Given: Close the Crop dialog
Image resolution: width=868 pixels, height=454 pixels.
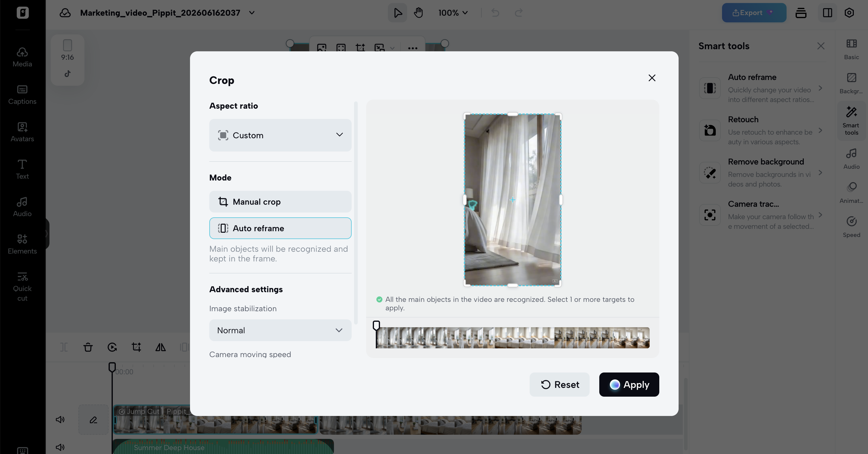Looking at the screenshot, I should [x=652, y=78].
